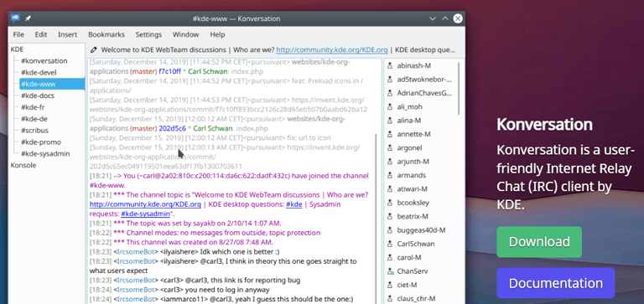Click the nick list vertical scrollbar
This screenshot has height=304, width=644.
459,88
